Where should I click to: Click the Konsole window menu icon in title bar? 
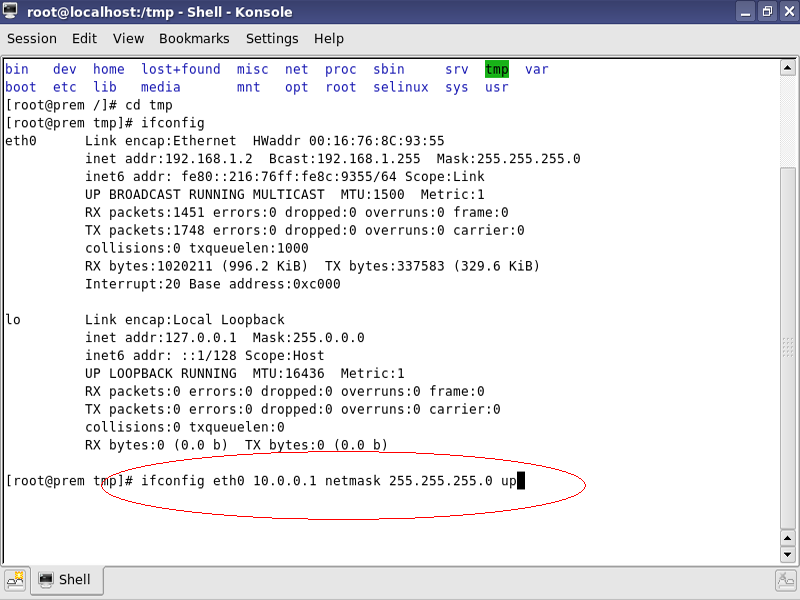pyautogui.click(x=13, y=13)
